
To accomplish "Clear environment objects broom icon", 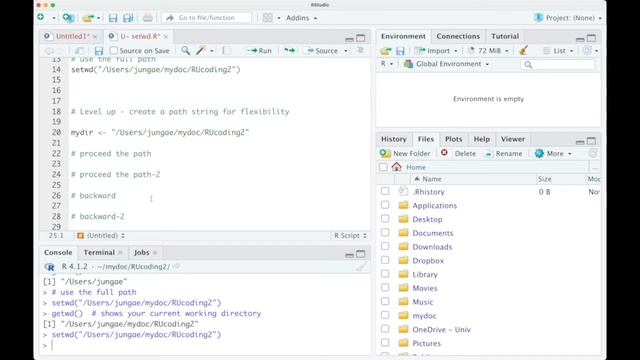I will pyautogui.click(x=523, y=50).
